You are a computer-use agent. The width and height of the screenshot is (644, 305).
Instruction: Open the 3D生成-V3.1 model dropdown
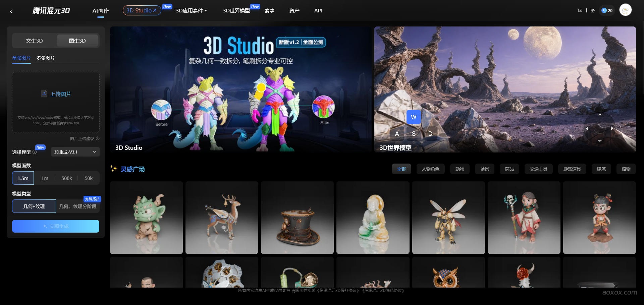point(75,152)
